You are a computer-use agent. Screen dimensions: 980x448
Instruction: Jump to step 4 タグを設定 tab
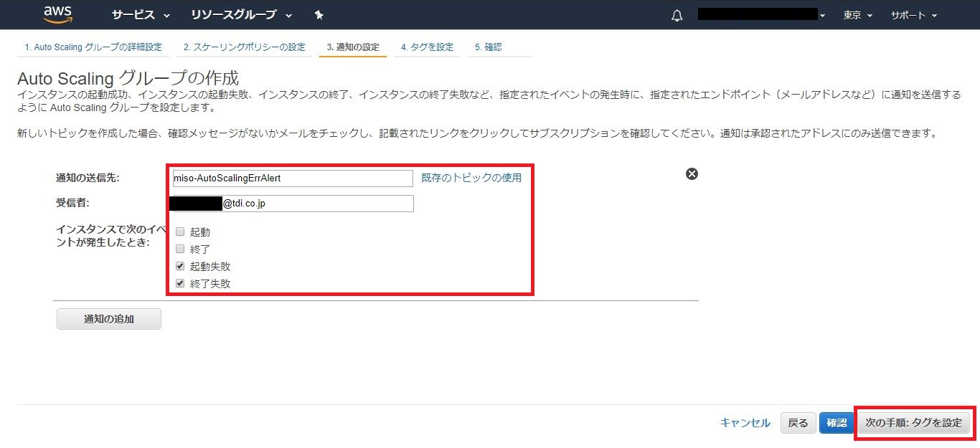(x=427, y=47)
